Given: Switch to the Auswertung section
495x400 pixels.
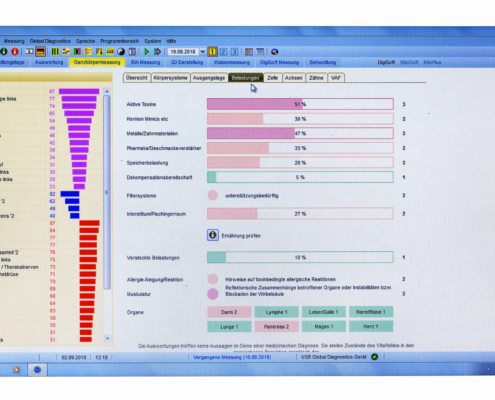Looking at the screenshot, I should click(x=49, y=62).
